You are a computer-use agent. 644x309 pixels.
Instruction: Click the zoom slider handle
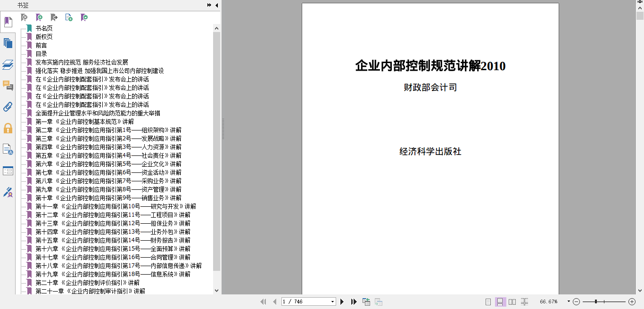[x=596, y=301]
